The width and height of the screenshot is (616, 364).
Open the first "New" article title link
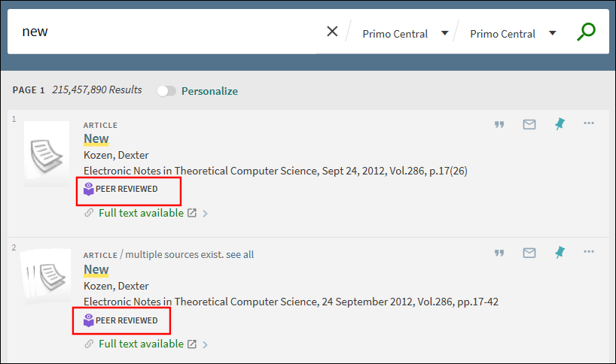96,139
